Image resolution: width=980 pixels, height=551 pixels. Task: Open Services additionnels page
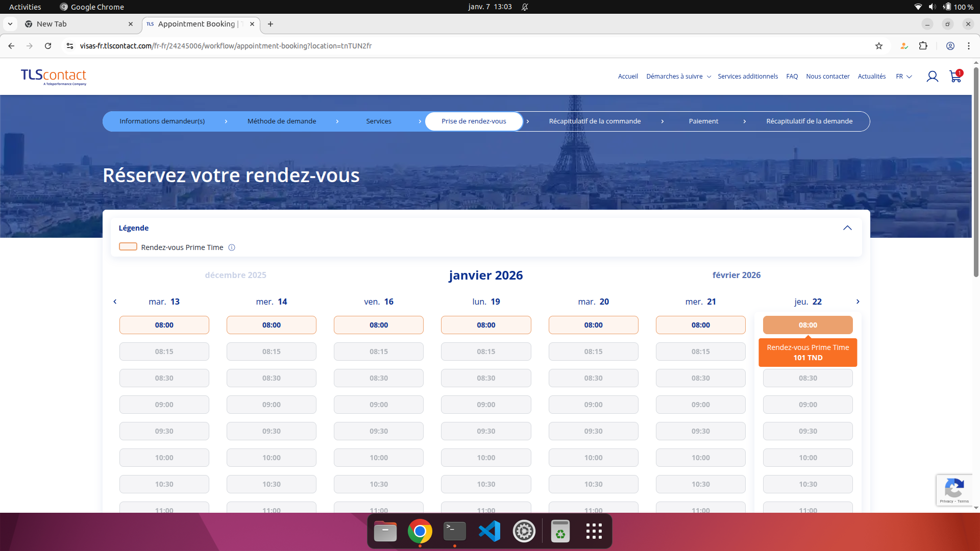point(748,77)
